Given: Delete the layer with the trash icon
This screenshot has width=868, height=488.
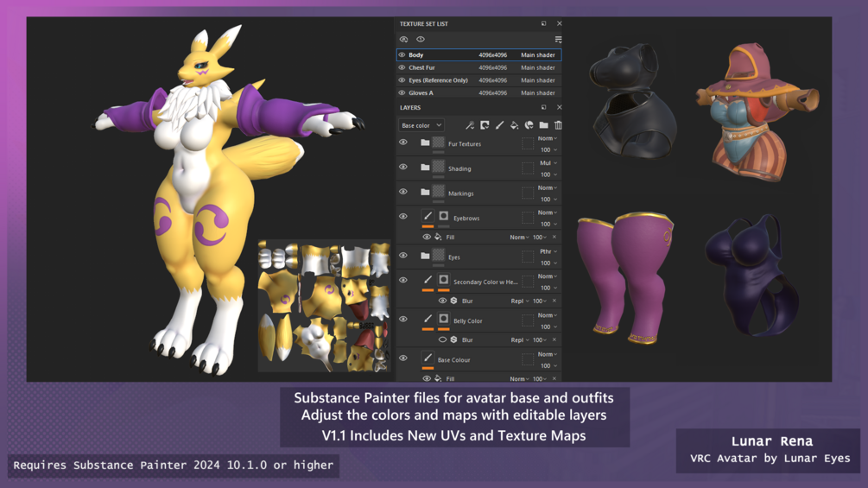Looking at the screenshot, I should [x=558, y=125].
